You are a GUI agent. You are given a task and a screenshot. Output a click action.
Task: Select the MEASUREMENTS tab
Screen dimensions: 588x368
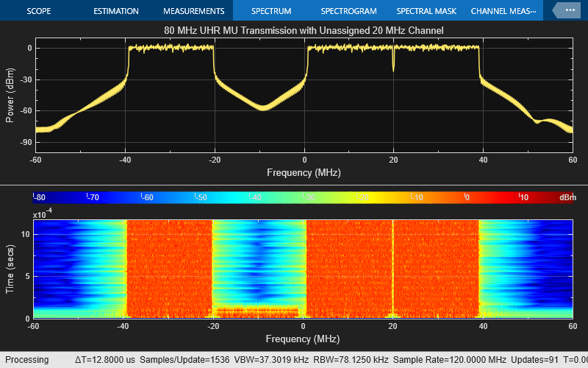(x=193, y=11)
